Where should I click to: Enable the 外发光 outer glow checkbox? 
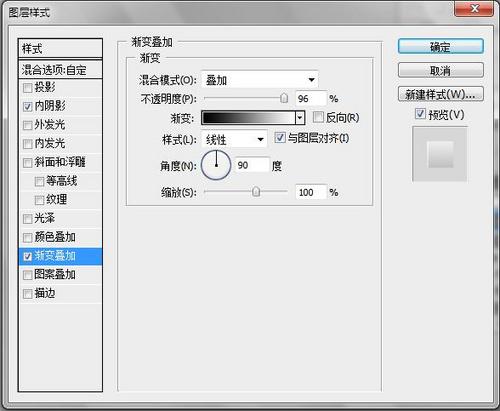[x=27, y=125]
